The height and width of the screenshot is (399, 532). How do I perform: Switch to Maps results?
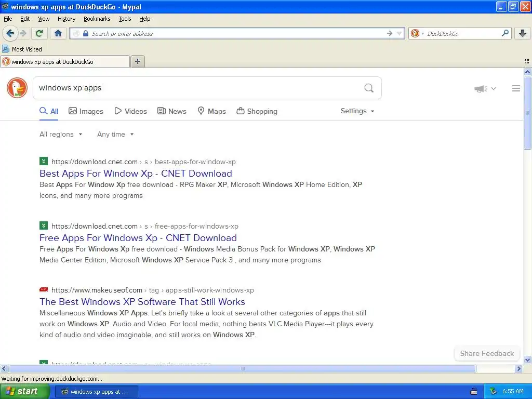pyautogui.click(x=212, y=111)
